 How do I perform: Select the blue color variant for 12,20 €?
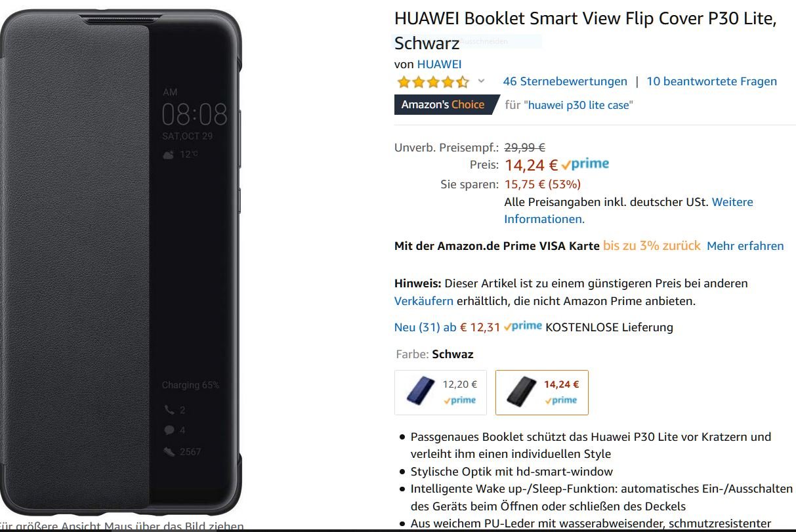click(x=440, y=393)
